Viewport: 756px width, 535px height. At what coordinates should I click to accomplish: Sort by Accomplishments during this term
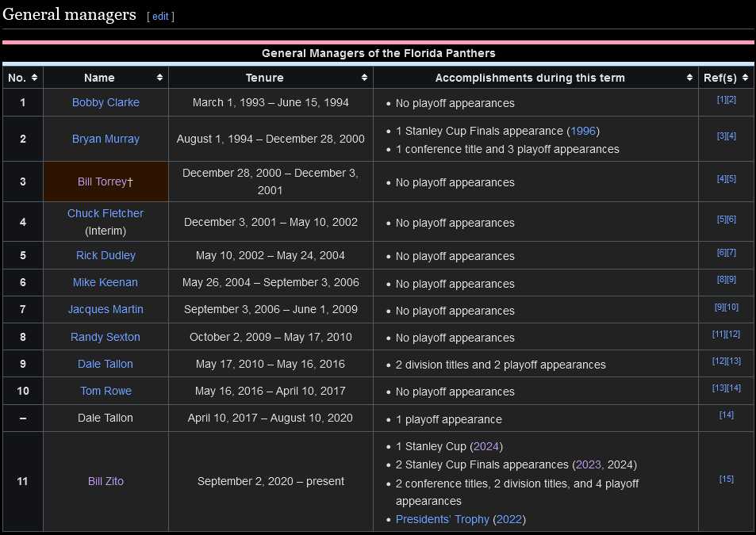point(689,78)
